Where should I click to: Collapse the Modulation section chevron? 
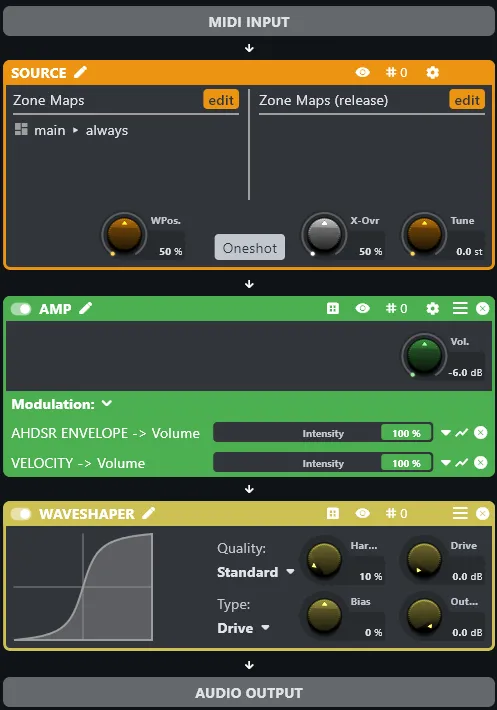point(107,403)
